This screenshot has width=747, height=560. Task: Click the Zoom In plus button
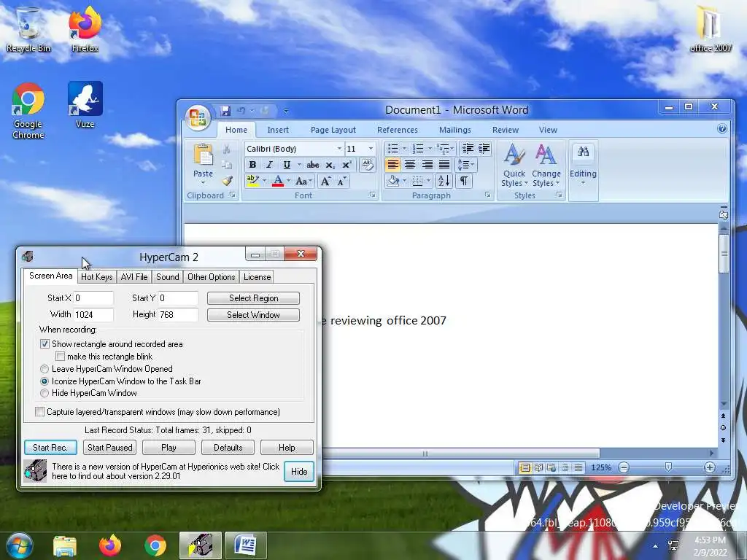(x=709, y=467)
